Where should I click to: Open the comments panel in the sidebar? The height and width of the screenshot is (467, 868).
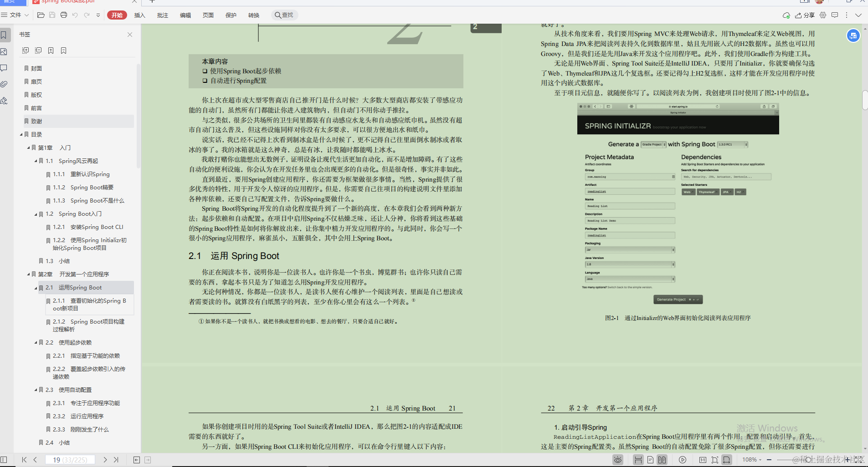coord(4,68)
